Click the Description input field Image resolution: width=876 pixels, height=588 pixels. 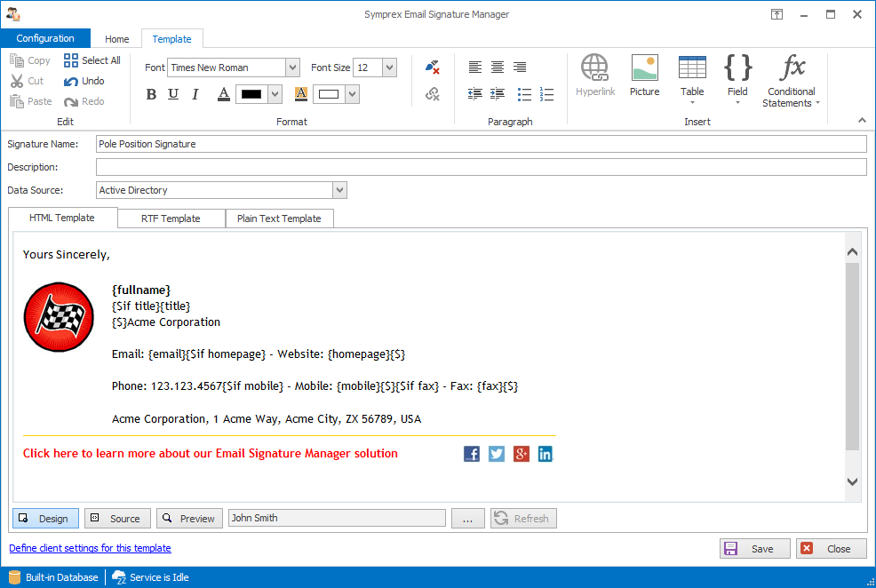(x=481, y=167)
